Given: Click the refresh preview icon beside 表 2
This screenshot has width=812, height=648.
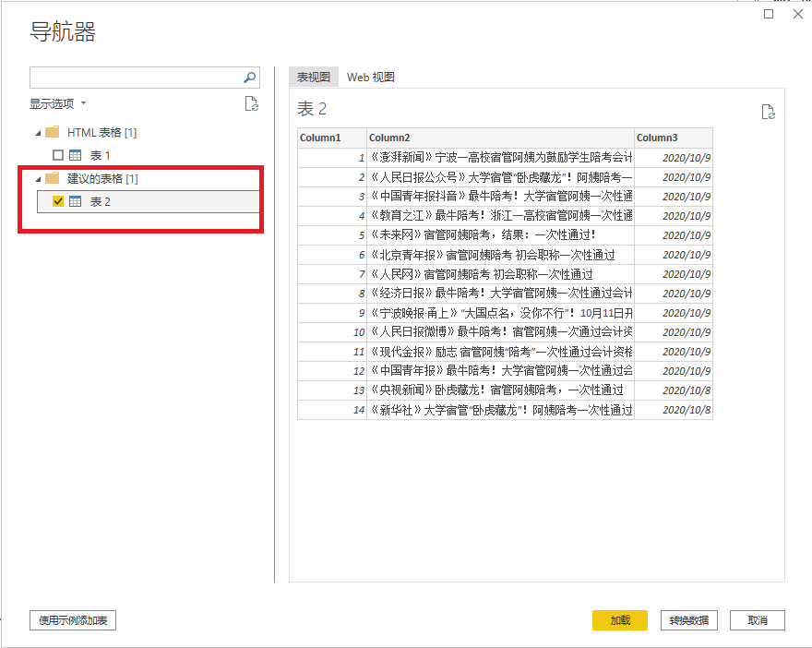Looking at the screenshot, I should click(x=768, y=112).
